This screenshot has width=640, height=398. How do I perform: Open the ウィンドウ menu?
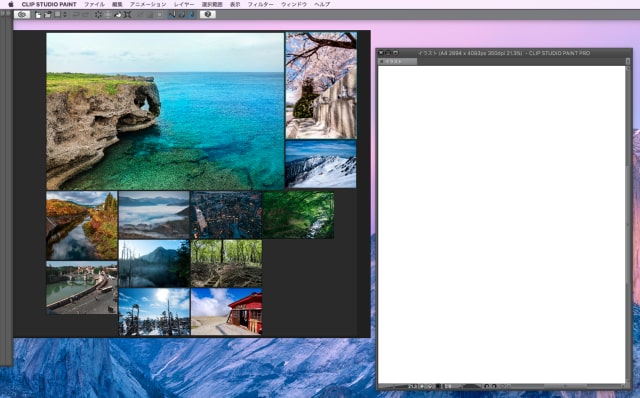294,4
